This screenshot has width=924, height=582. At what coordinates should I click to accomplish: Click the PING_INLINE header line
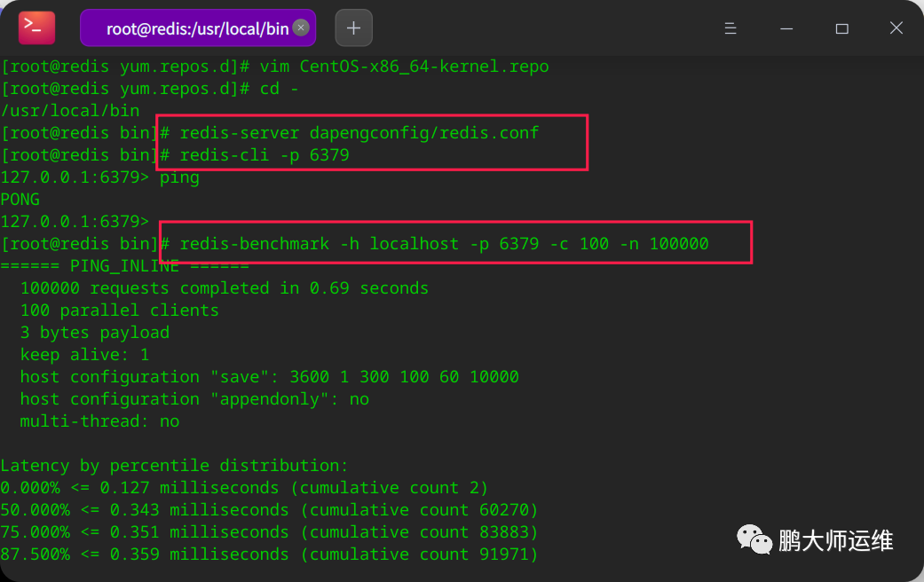[x=125, y=266]
